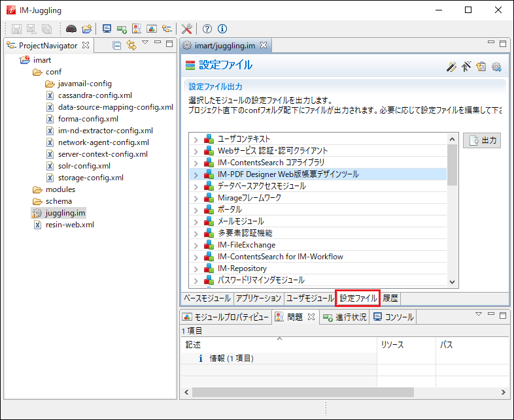Expand IM-PDF Designer Web版帳票デザインツール row
Viewport: 514px width, 420px height.
point(196,175)
